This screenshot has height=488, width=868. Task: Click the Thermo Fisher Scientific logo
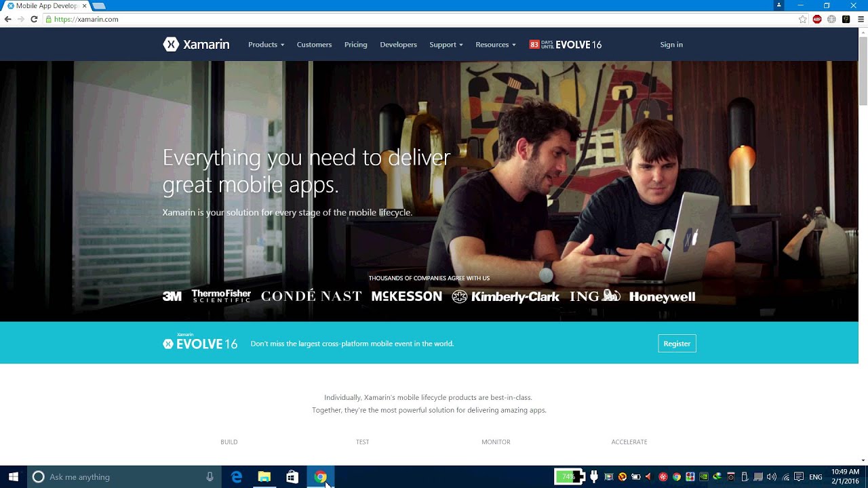pos(221,296)
